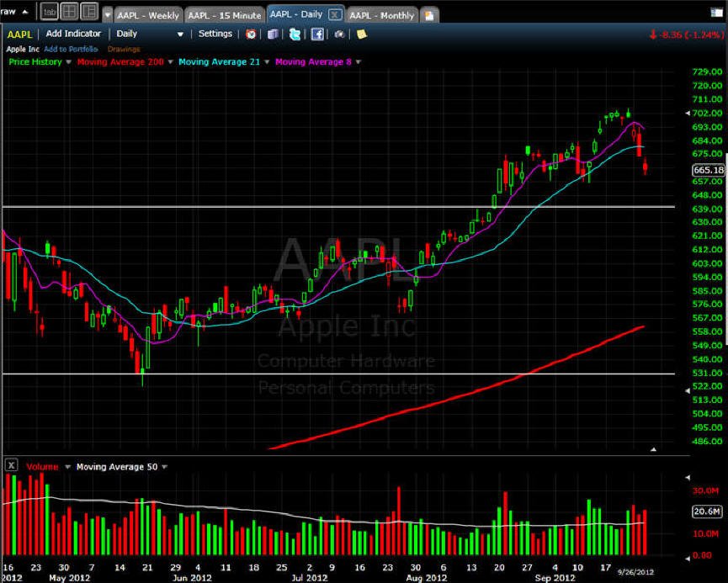Click the tab layout icon
728x583 pixels.
pyautogui.click(x=49, y=12)
